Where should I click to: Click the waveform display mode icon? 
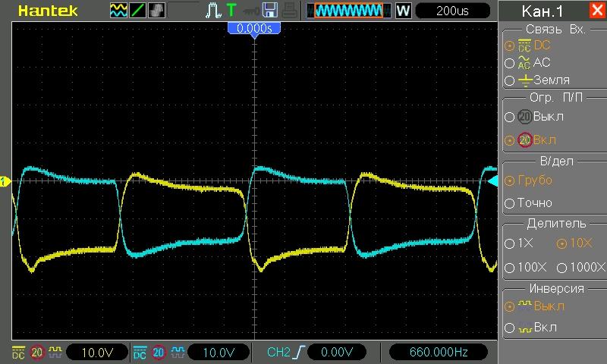[x=118, y=11]
